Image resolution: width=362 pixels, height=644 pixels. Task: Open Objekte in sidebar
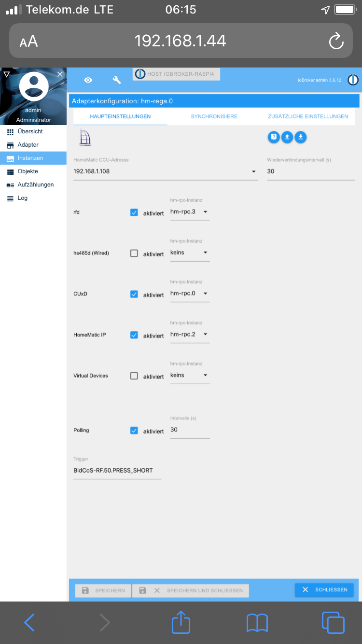coord(33,171)
